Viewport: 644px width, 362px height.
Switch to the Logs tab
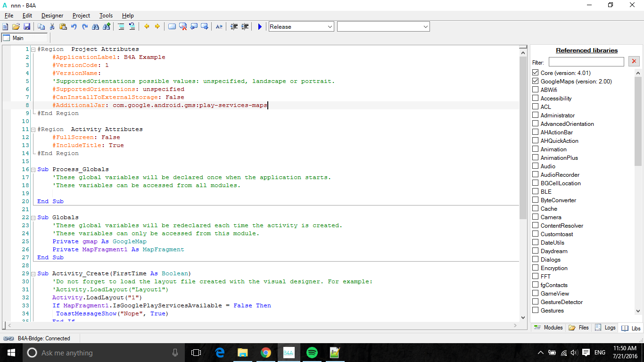[x=605, y=328]
